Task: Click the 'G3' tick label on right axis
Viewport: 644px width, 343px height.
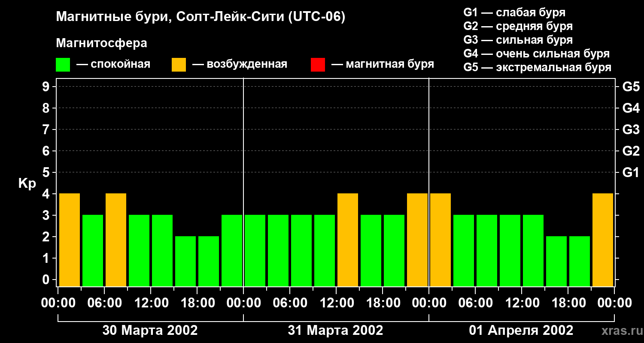Action: (x=631, y=130)
